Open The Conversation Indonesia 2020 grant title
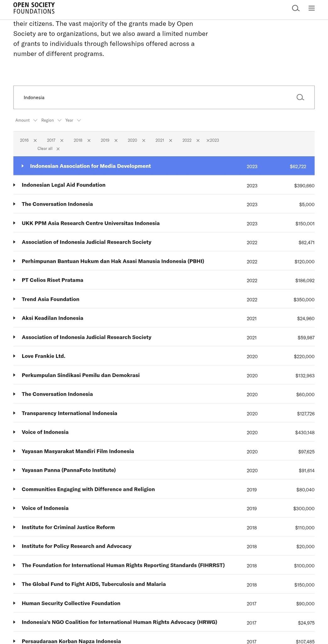This screenshot has width=328, height=644. pyautogui.click(x=57, y=394)
